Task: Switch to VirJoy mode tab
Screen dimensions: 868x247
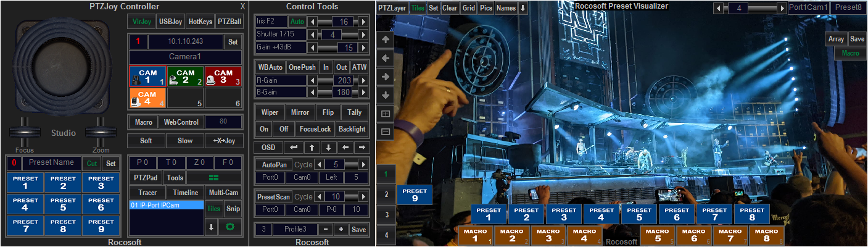Action: coord(142,22)
